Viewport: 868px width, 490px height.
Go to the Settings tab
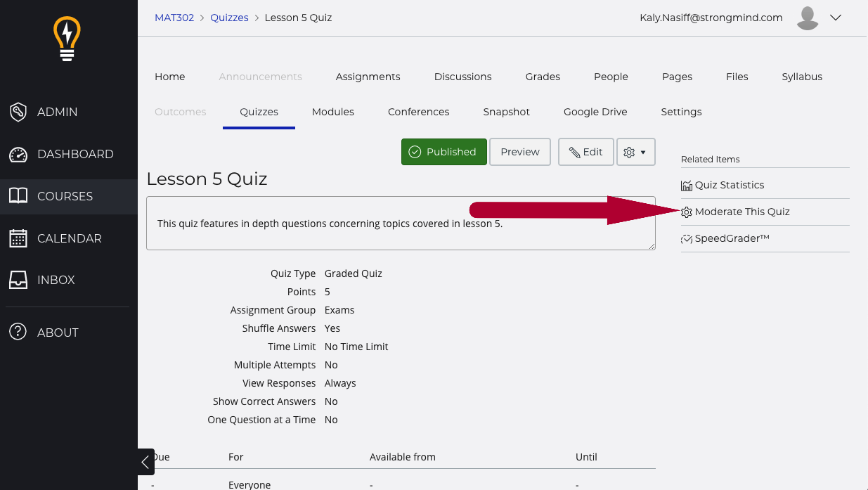click(682, 112)
